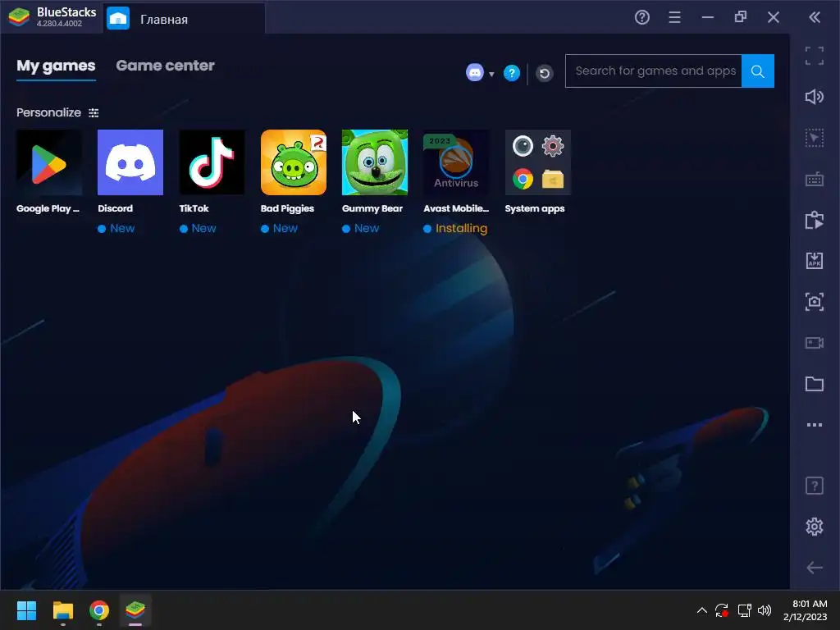Open the help center icon in title bar
The image size is (840, 630).
[x=641, y=17]
